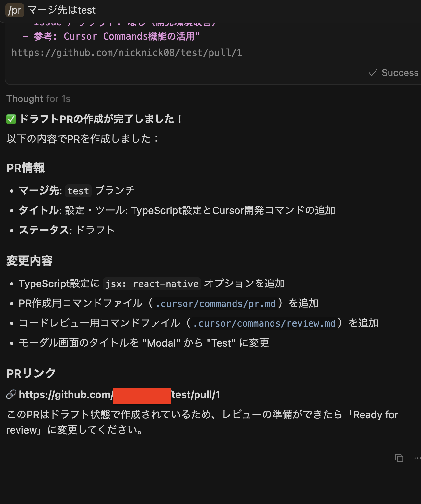
Task: Click the link icon beside the PR URL
Action: point(10,395)
